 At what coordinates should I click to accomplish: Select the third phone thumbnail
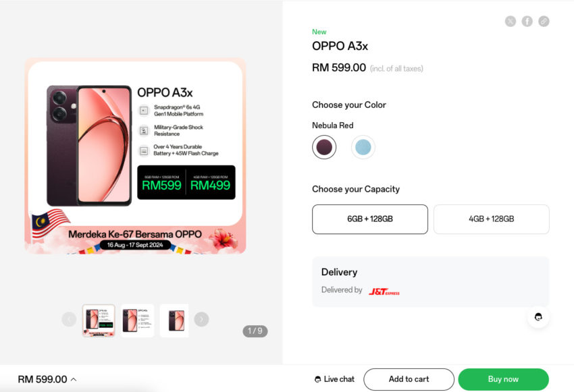point(174,320)
